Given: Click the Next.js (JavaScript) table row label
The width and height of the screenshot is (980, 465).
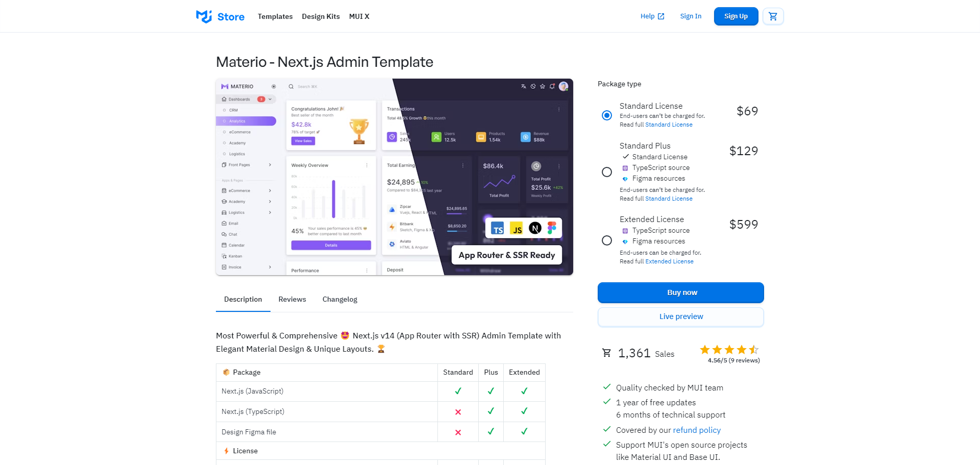Looking at the screenshot, I should (252, 391).
